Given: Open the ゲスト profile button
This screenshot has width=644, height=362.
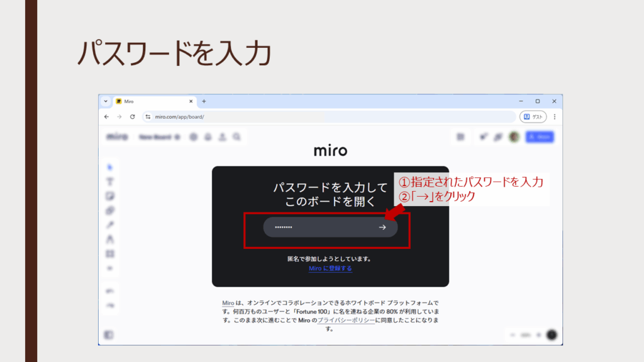Looking at the screenshot, I should click(x=533, y=117).
